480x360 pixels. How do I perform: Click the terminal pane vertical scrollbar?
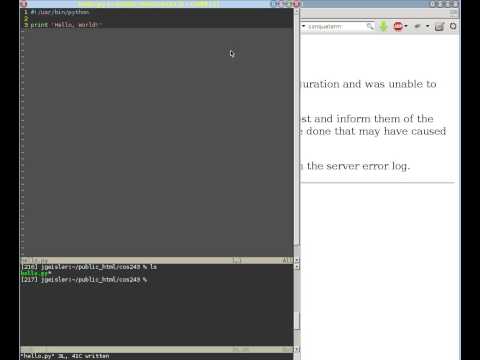297,308
